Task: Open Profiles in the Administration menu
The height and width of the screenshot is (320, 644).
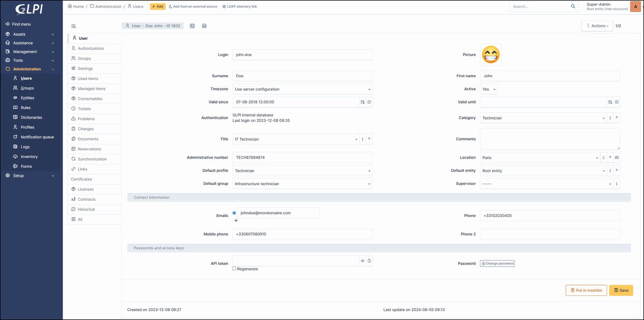Action: pos(28,127)
